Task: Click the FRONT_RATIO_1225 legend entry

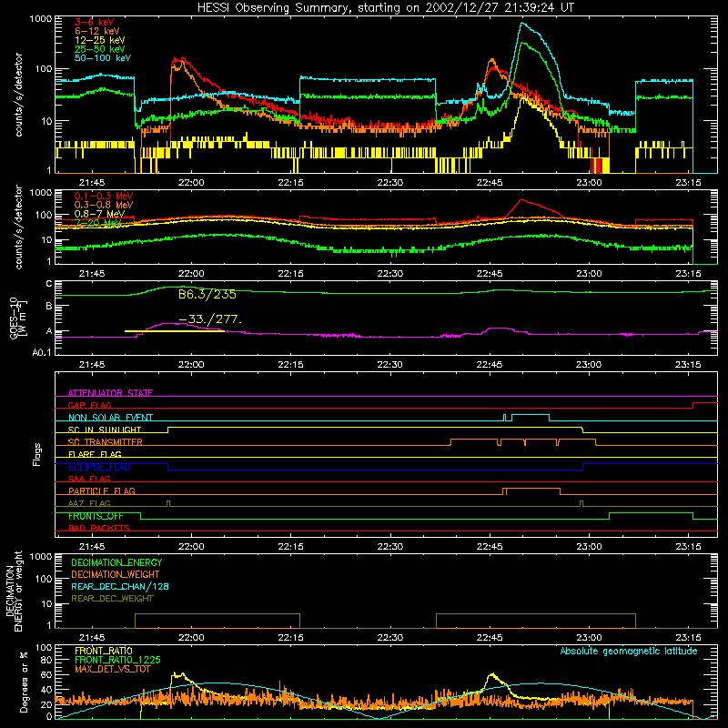Action: [x=117, y=660]
